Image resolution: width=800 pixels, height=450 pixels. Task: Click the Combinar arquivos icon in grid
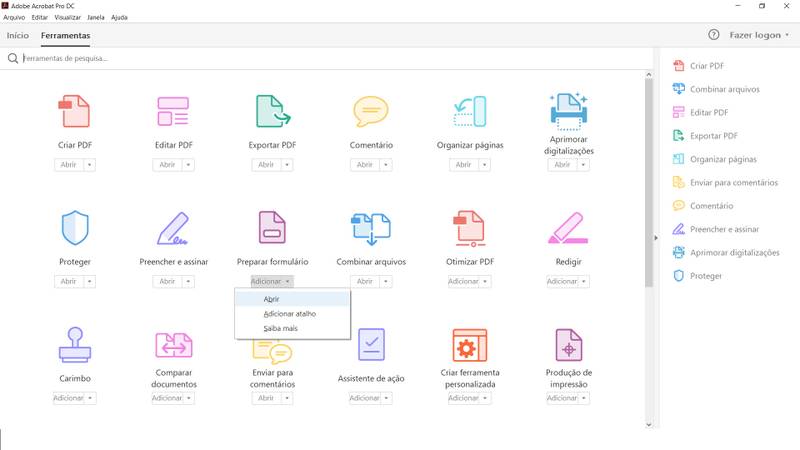[371, 229]
